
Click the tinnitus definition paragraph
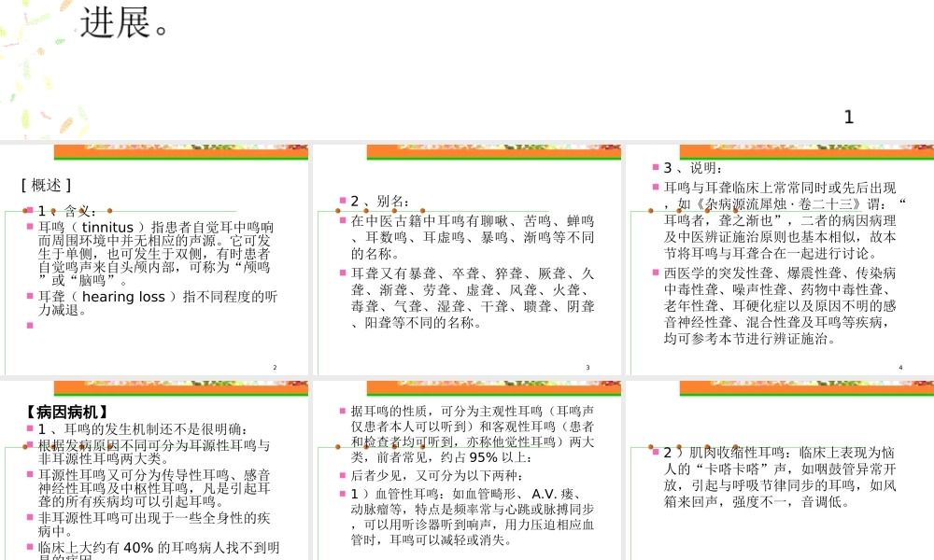(x=155, y=253)
